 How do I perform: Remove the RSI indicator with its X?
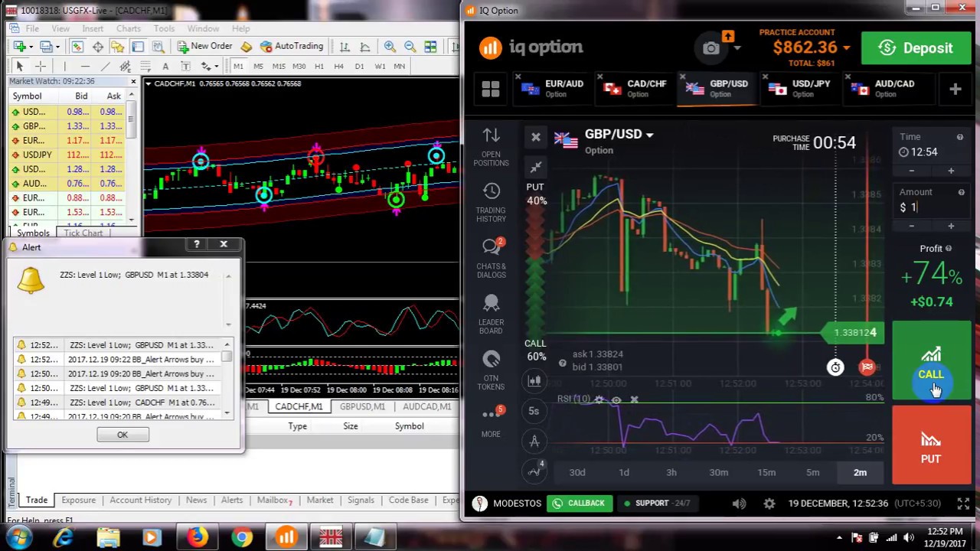[634, 399]
